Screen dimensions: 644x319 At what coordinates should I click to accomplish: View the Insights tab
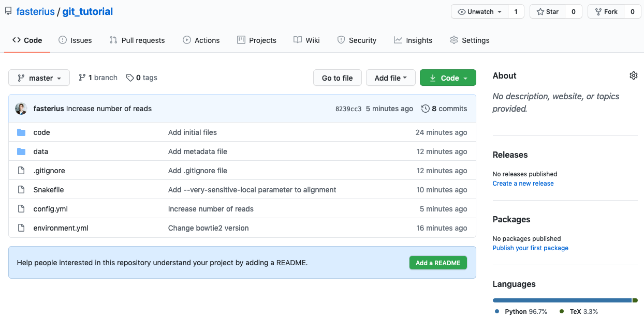pyautogui.click(x=413, y=40)
